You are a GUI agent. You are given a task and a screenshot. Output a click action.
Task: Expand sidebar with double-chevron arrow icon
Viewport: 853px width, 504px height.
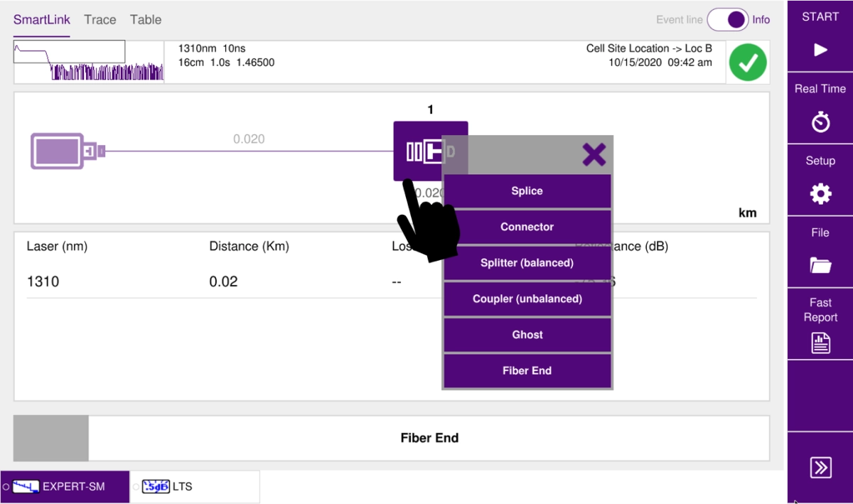tap(820, 467)
